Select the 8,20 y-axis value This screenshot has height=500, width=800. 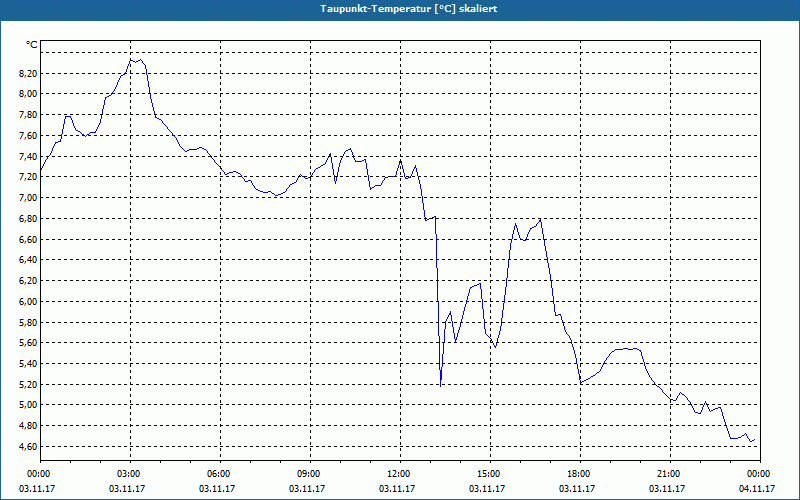(x=29, y=73)
